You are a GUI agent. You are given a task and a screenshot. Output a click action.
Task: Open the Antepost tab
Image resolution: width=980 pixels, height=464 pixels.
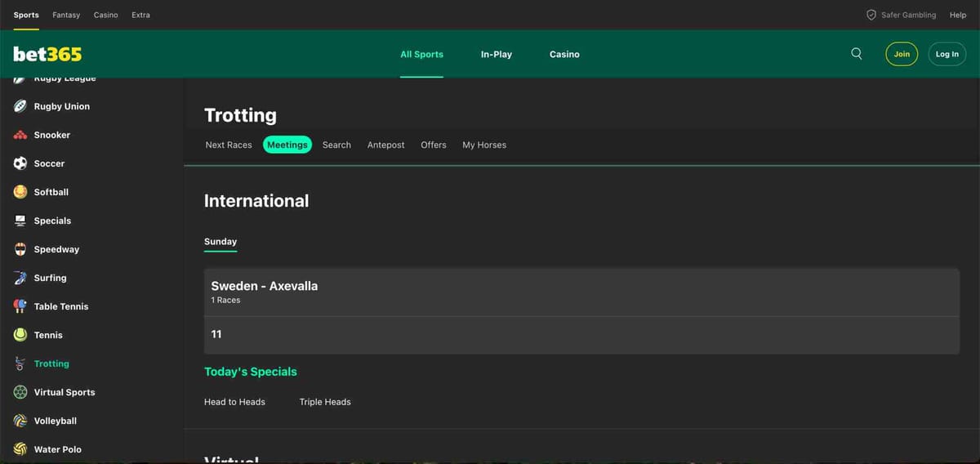[386, 145]
